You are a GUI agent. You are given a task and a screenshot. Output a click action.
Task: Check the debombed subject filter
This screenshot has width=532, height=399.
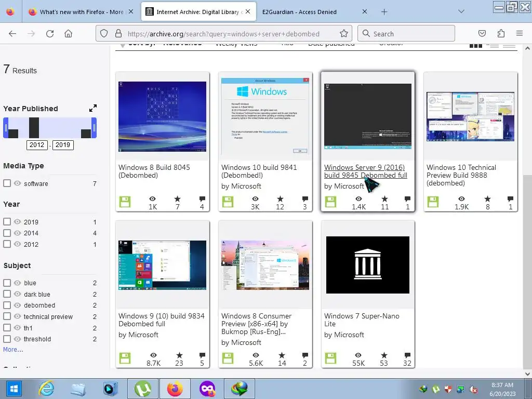coord(7,305)
